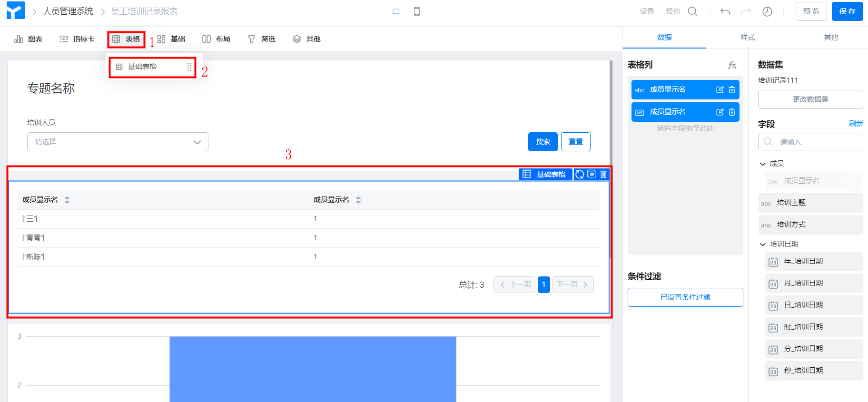The width and height of the screenshot is (868, 402).
Task: Grab the 基础表格 drag handle
Action: [189, 67]
